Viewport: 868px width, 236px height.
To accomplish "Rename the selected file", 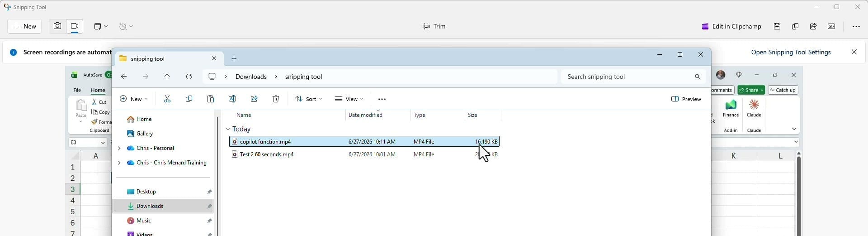I will coord(232,99).
